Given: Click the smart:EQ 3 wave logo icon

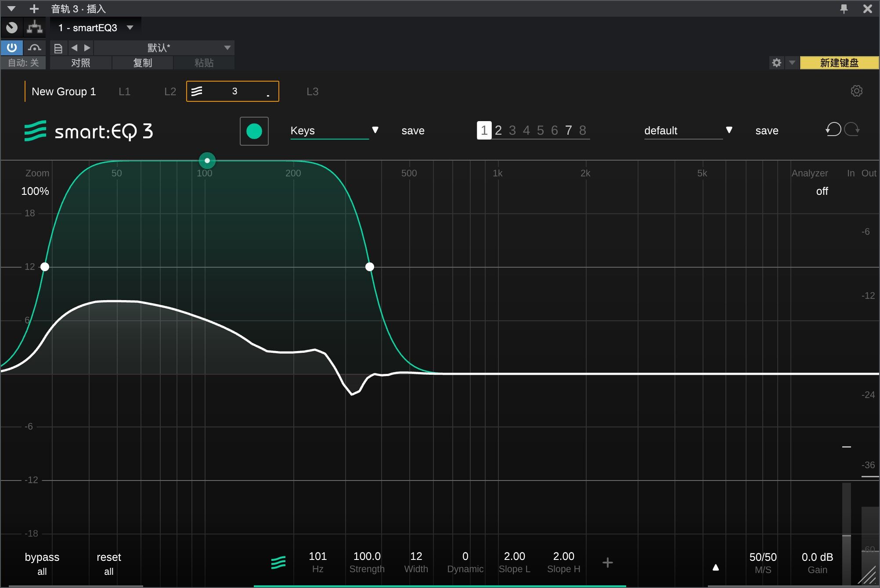Looking at the screenshot, I should tap(35, 130).
